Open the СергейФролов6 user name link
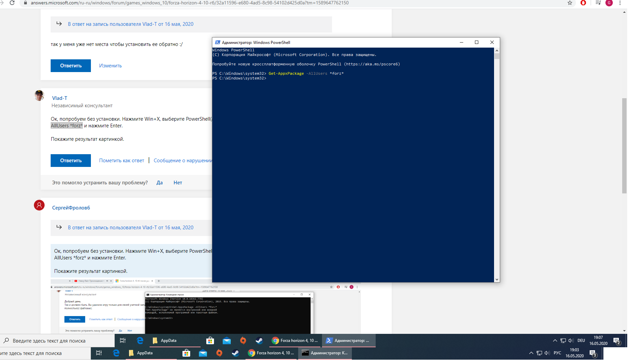This screenshot has height=362, width=644. (x=71, y=208)
